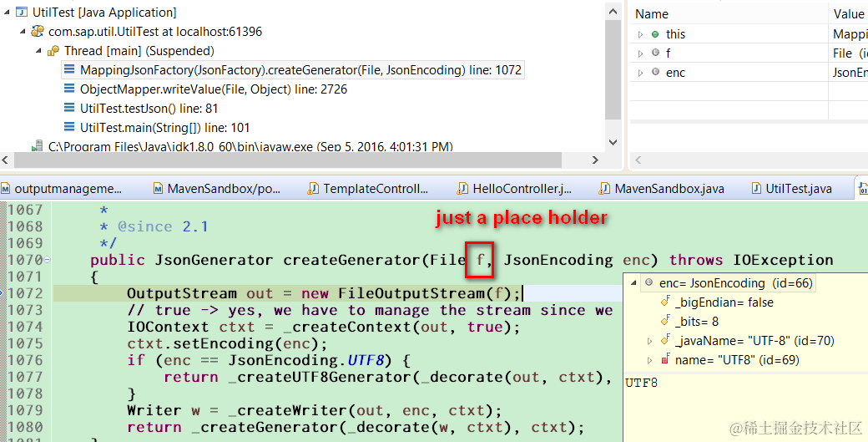Click 'createGenerator' in the method signature
The width and height of the screenshot is (868, 442).
[x=352, y=260]
